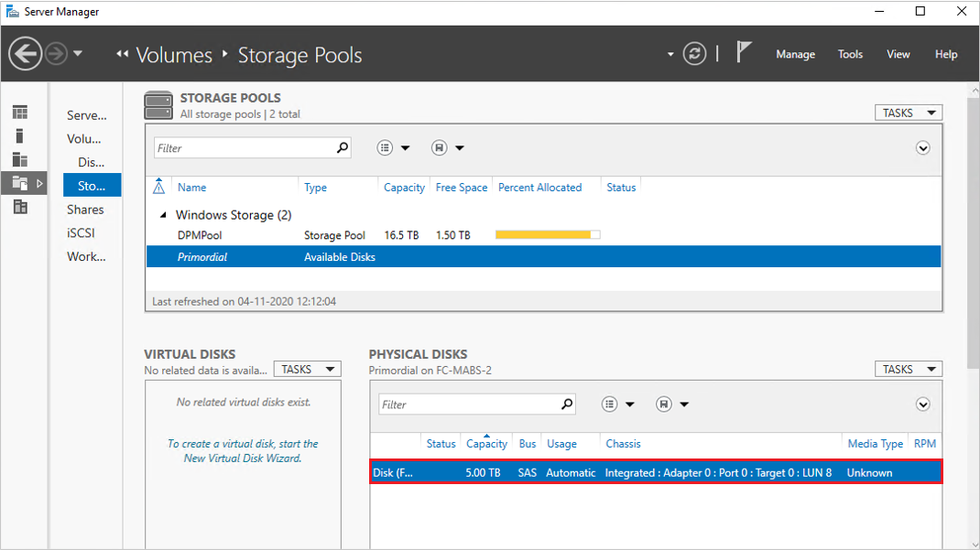Select All Servers icon in sidebar
Image resolution: width=980 pixels, height=550 pixels.
[x=20, y=160]
